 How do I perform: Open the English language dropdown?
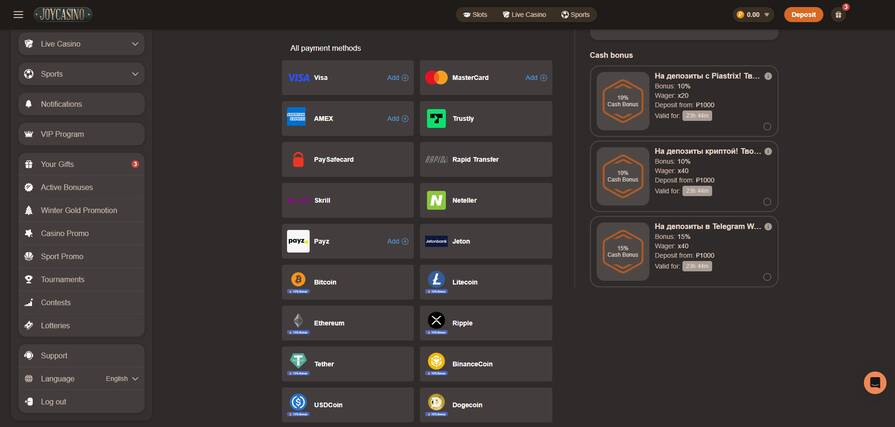[122, 379]
